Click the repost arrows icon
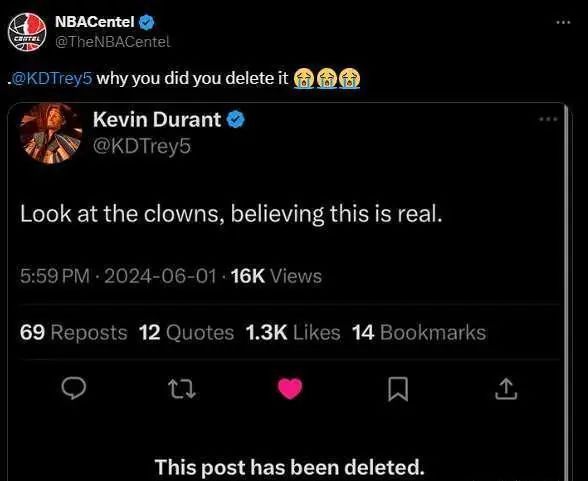 click(x=182, y=389)
